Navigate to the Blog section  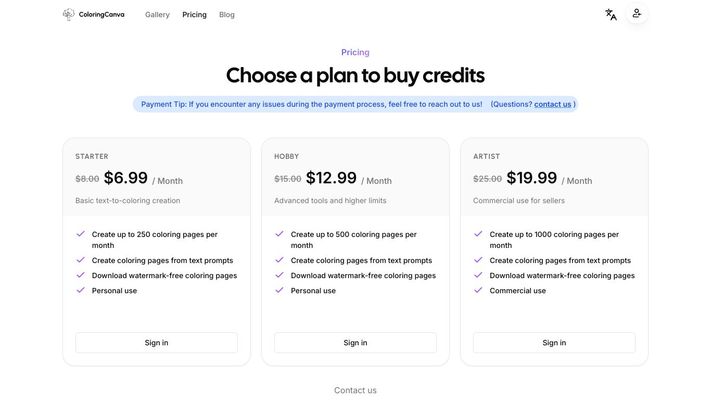click(x=227, y=15)
